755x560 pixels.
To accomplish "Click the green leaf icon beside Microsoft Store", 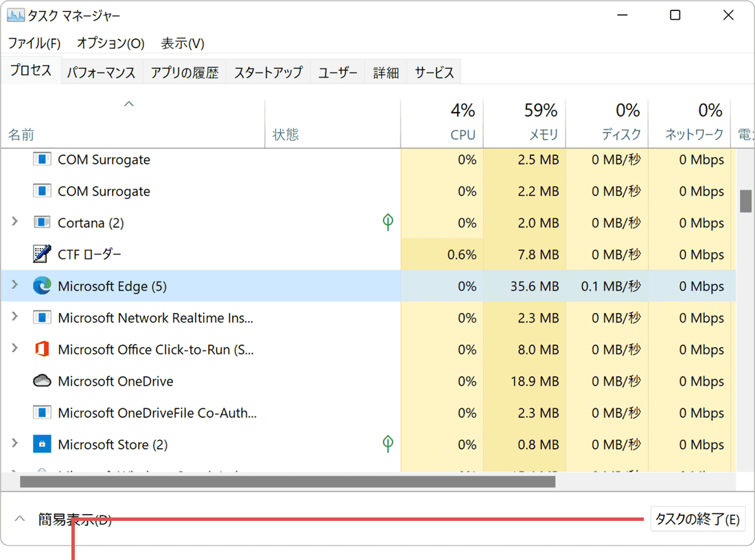I will (x=388, y=443).
